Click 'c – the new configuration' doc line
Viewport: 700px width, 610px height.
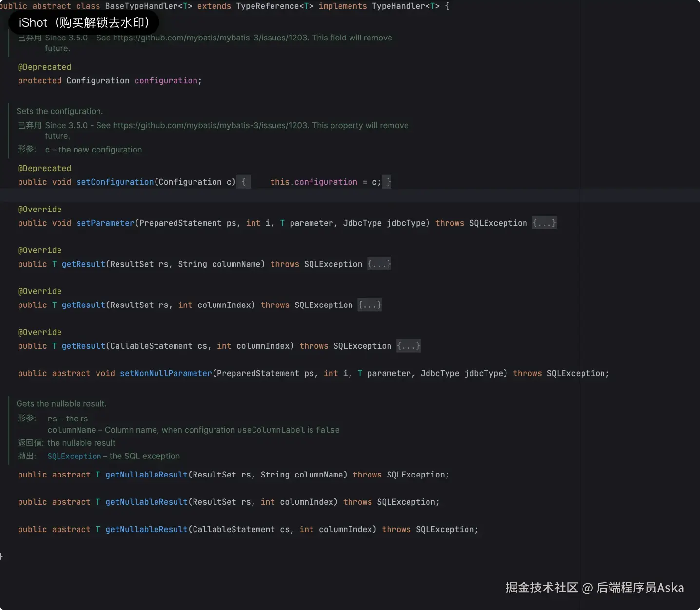pyautogui.click(x=94, y=150)
